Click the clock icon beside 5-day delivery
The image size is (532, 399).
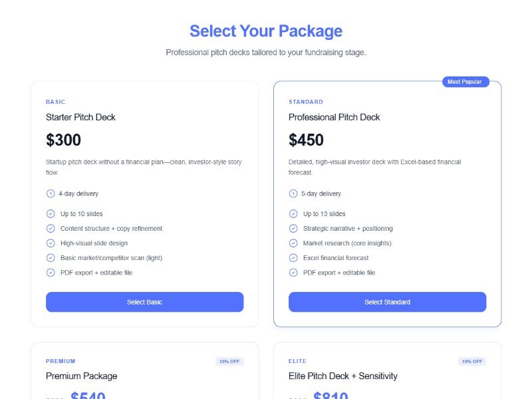pos(293,194)
